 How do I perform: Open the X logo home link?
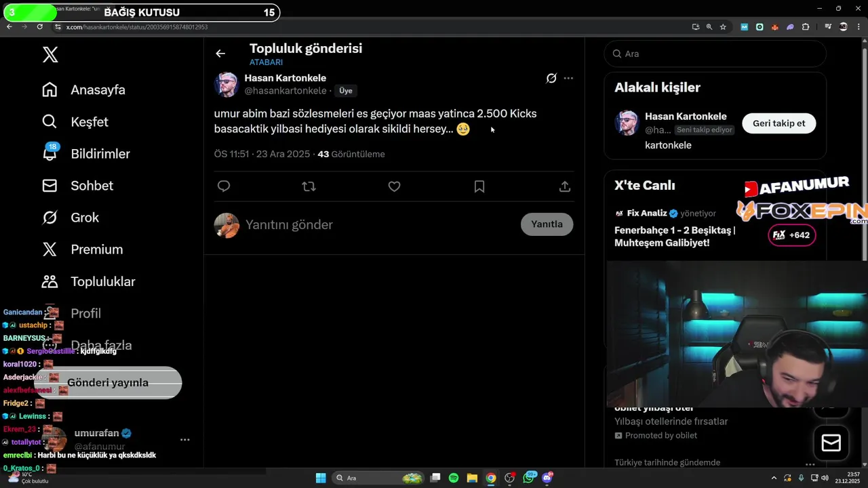(50, 55)
